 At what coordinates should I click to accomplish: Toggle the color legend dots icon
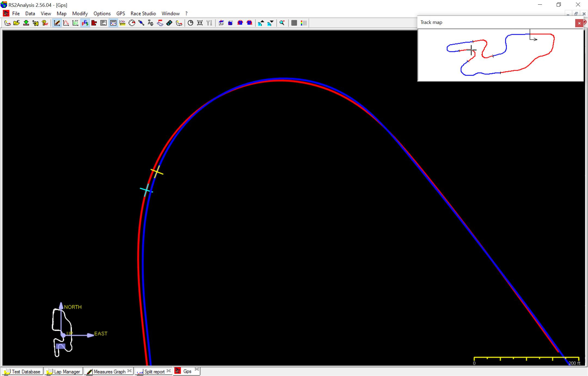(304, 23)
